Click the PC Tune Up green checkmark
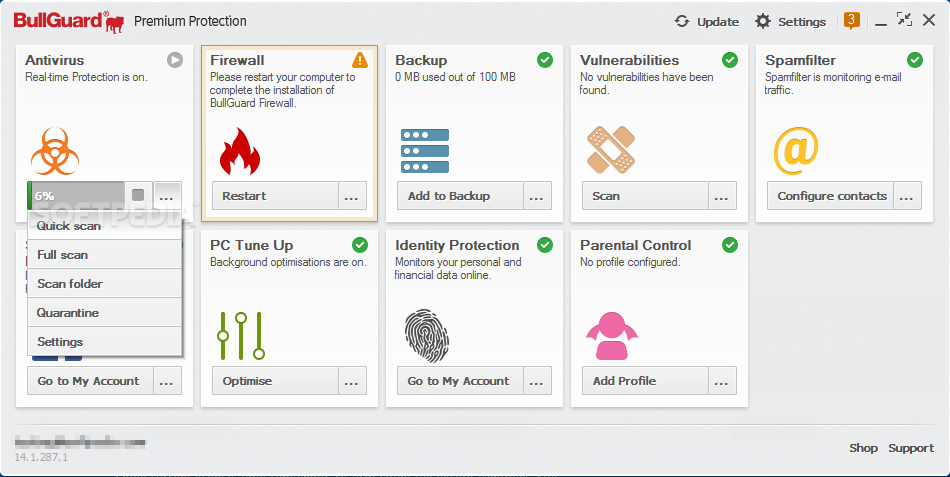Image resolution: width=950 pixels, height=477 pixels. click(360, 245)
